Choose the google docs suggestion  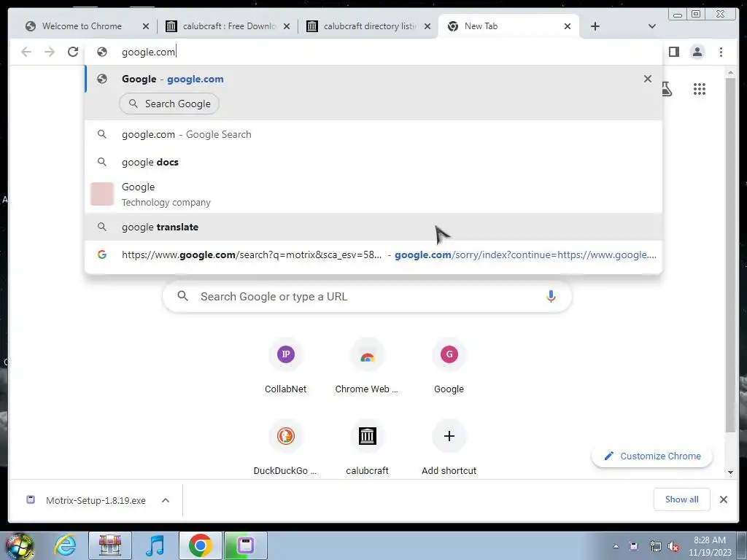click(x=373, y=162)
